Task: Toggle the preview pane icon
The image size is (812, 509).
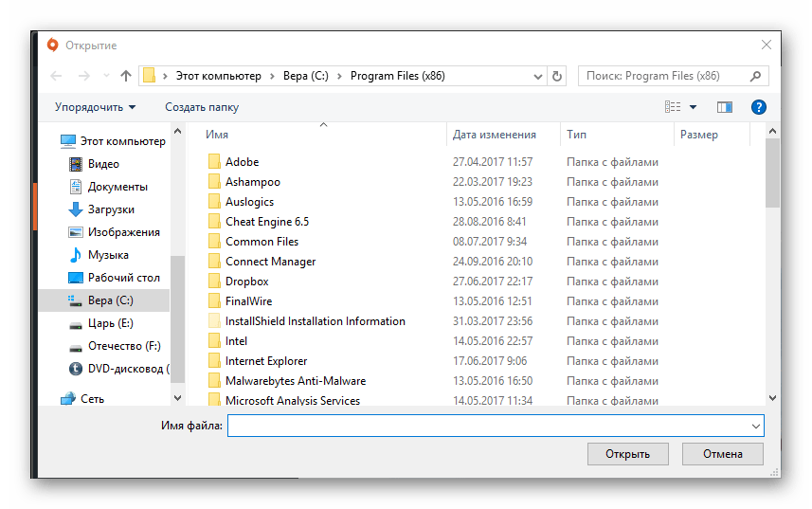Action: pos(725,107)
